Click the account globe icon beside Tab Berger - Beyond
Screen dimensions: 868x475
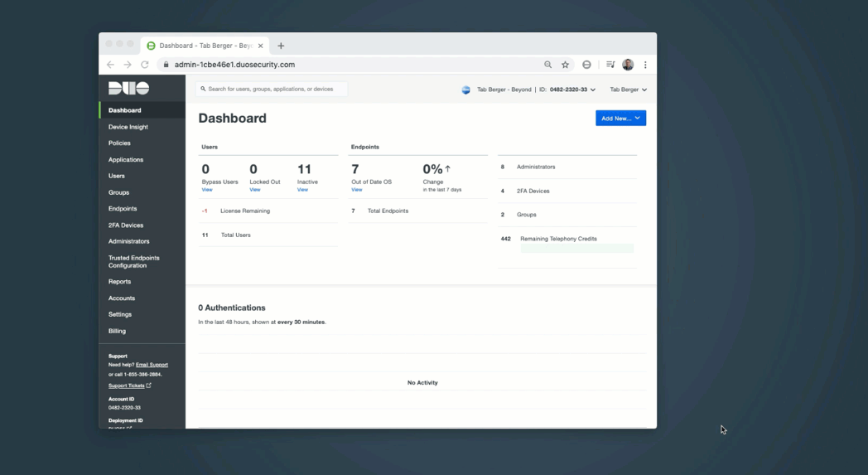click(x=466, y=90)
